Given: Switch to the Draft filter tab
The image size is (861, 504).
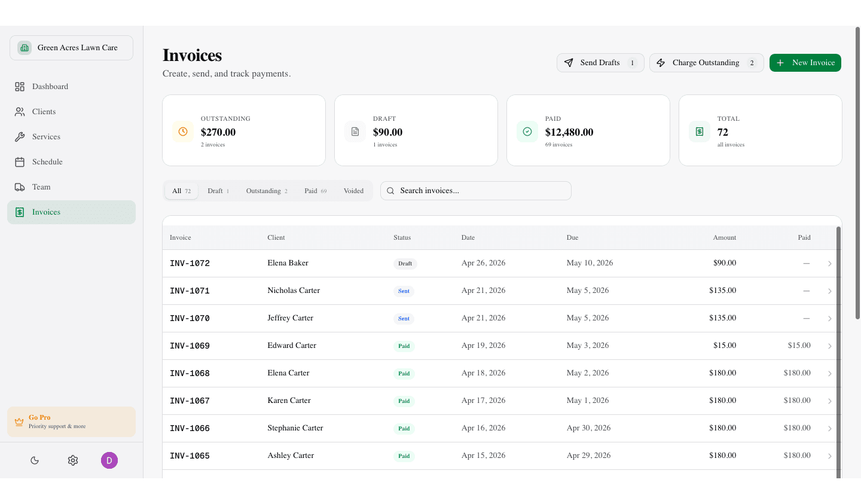Looking at the screenshot, I should 218,190.
